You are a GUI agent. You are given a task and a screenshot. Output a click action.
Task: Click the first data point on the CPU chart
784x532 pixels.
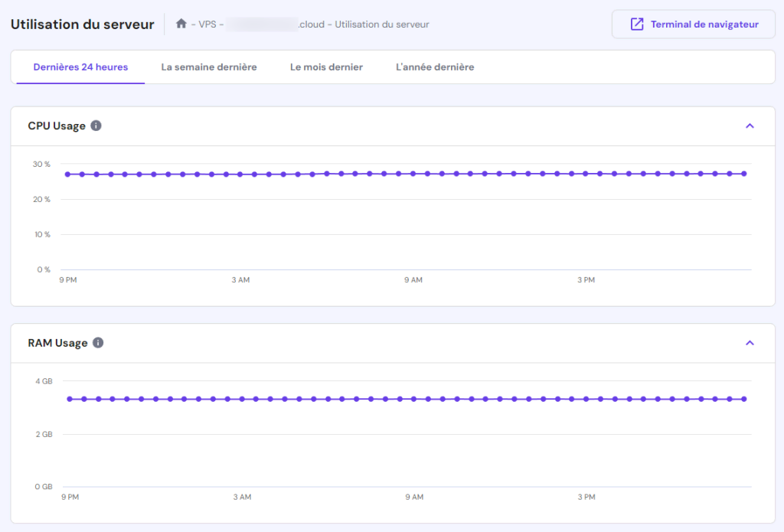(68, 175)
